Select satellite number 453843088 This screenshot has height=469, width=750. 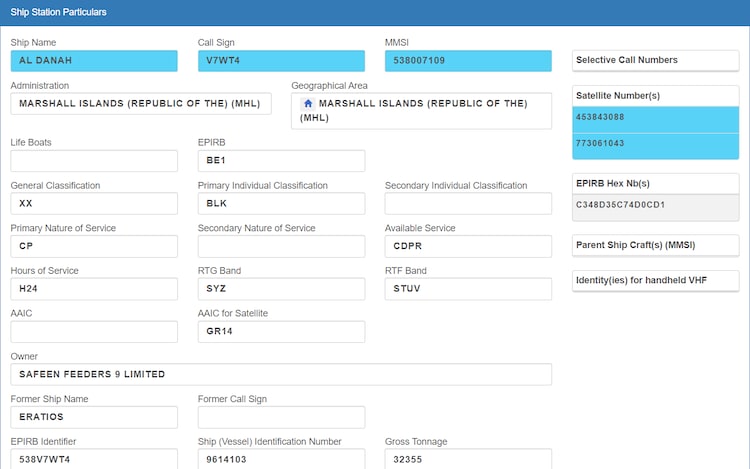655,118
